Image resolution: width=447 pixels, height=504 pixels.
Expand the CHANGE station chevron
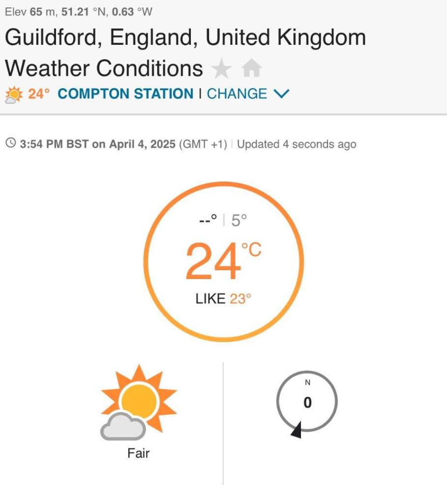click(x=281, y=94)
